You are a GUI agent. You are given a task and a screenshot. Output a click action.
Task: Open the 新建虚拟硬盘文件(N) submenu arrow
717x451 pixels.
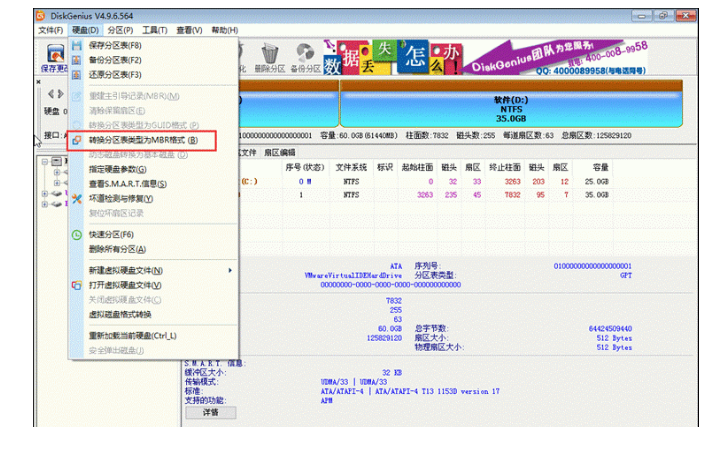point(230,270)
